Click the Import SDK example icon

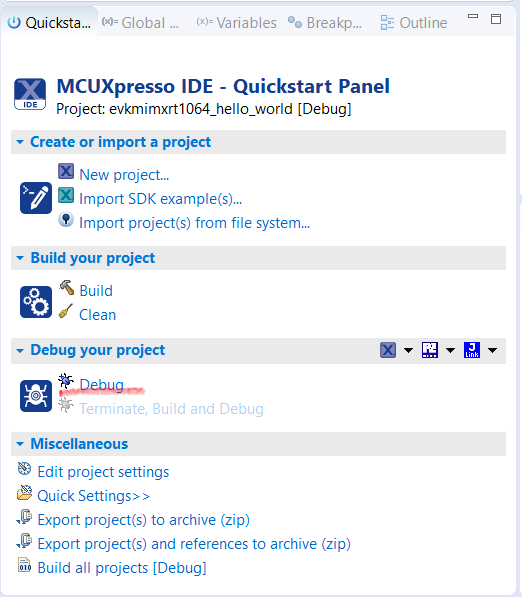(x=66, y=195)
